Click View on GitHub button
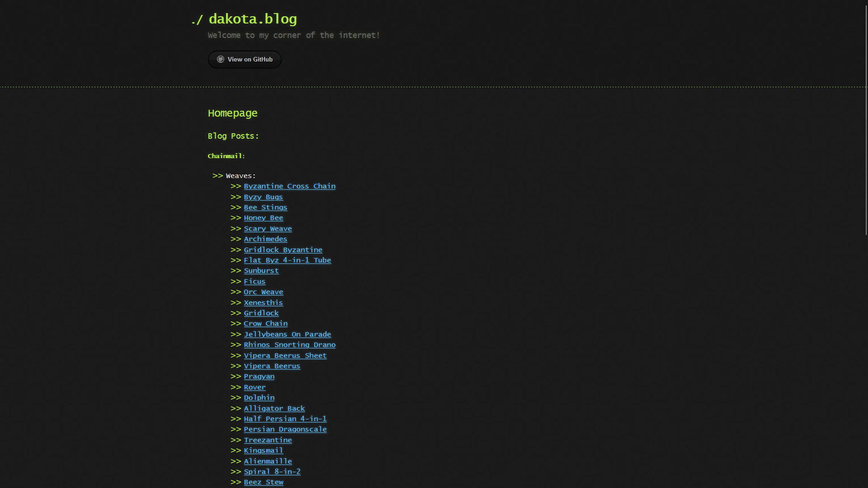 click(245, 59)
